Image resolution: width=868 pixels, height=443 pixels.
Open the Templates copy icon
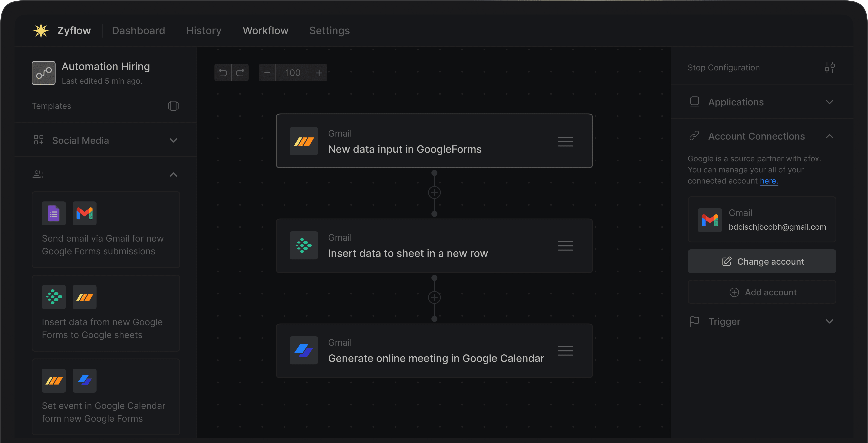[x=173, y=106]
